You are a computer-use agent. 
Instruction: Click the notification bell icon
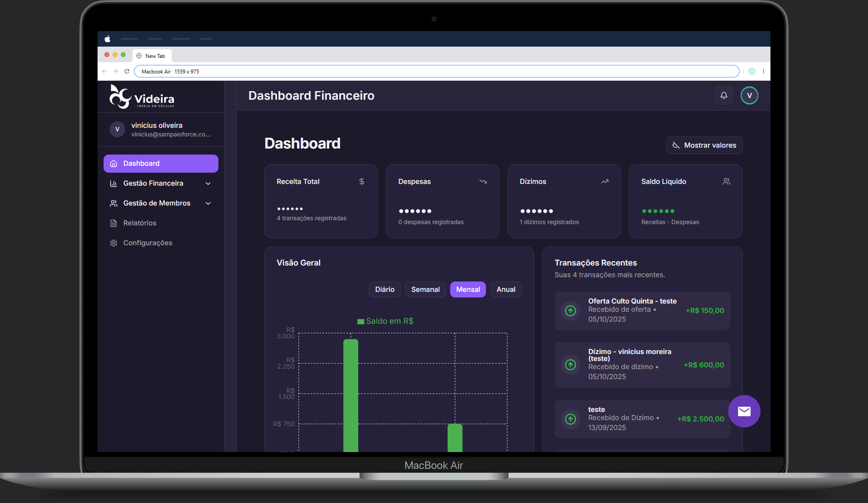(724, 95)
